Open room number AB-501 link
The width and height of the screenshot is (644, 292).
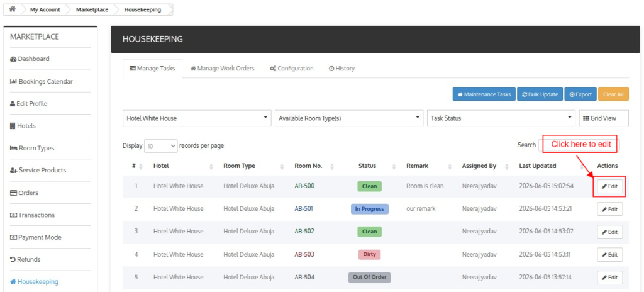304,208
